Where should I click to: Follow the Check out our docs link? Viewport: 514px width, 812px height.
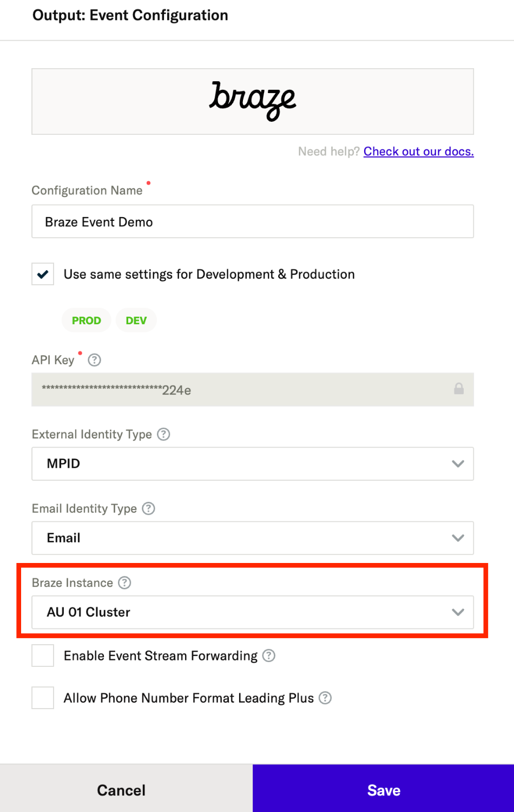coord(419,152)
